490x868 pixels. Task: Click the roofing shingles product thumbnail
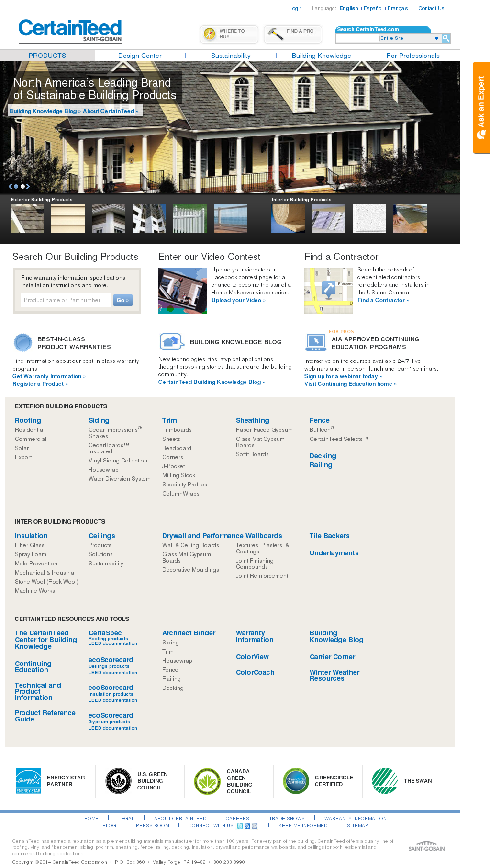(x=27, y=219)
